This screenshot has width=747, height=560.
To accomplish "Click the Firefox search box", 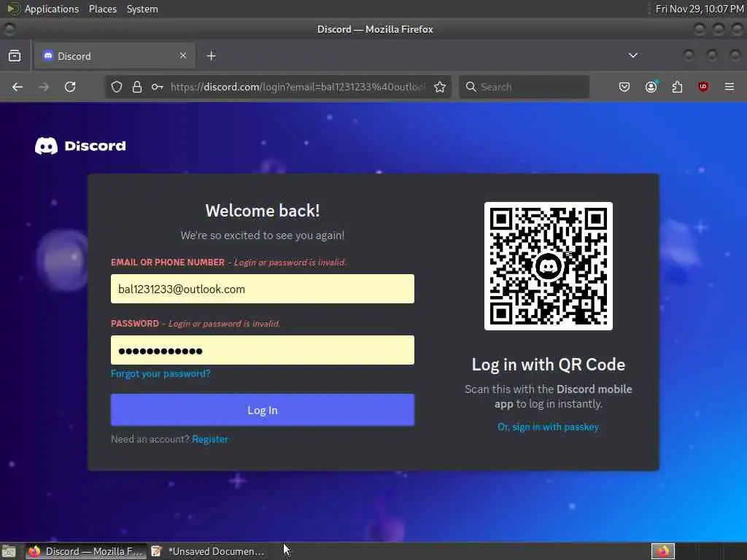I will [x=524, y=87].
